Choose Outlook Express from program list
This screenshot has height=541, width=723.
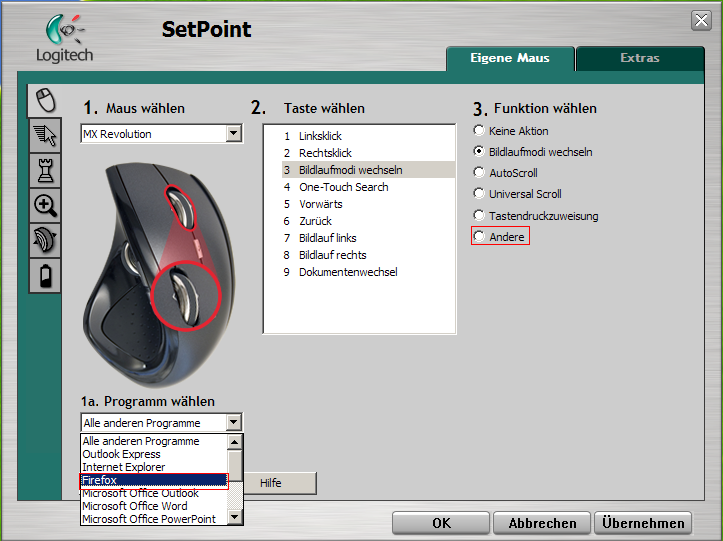click(154, 454)
